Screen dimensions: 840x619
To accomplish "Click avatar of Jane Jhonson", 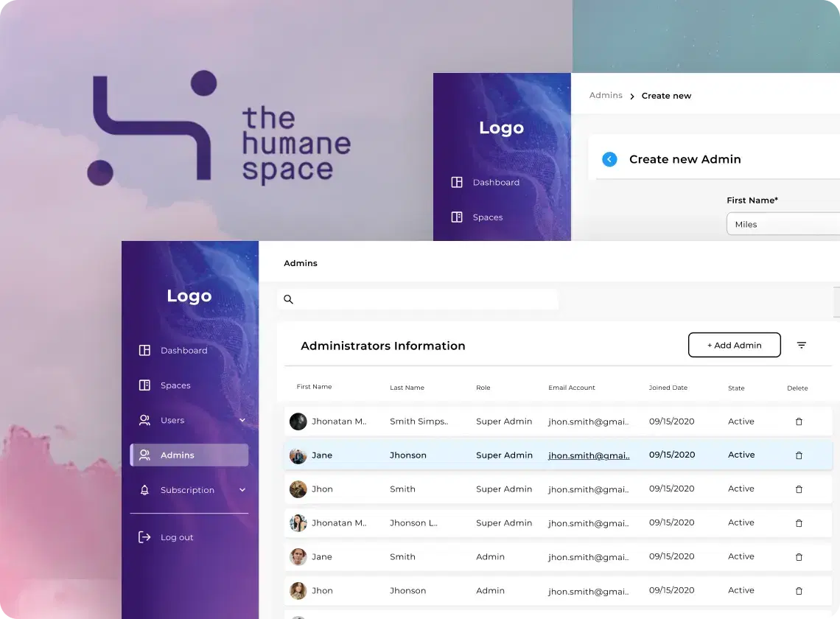I will coord(298,455).
